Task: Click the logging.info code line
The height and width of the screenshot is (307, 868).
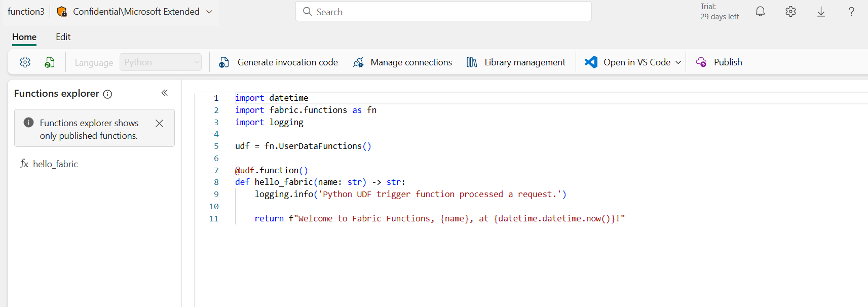Action: point(410,194)
